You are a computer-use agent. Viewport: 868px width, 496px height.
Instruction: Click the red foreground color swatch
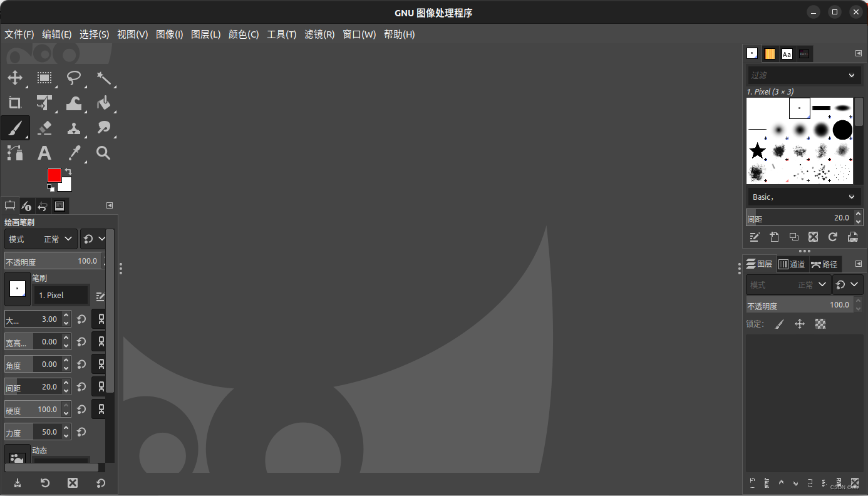pos(54,175)
